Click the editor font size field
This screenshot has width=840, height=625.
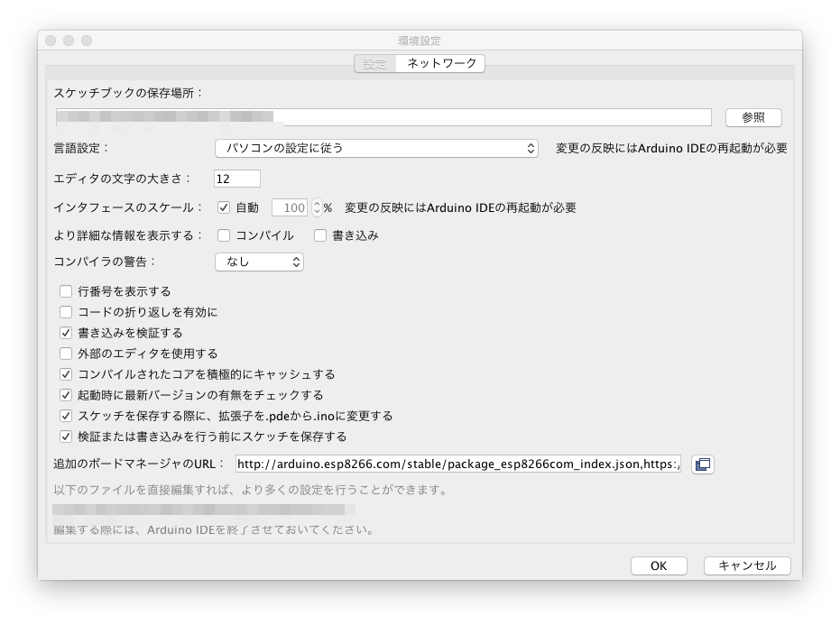coord(237,179)
